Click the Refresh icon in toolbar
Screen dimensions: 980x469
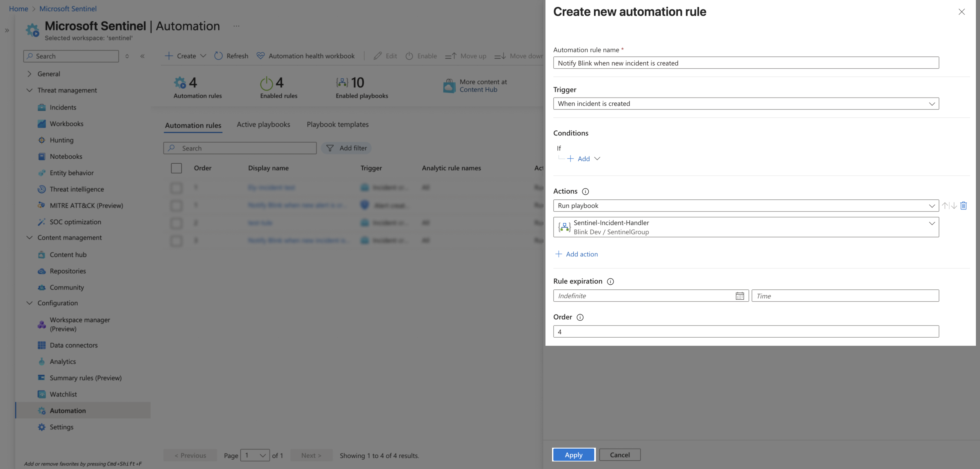coord(218,56)
